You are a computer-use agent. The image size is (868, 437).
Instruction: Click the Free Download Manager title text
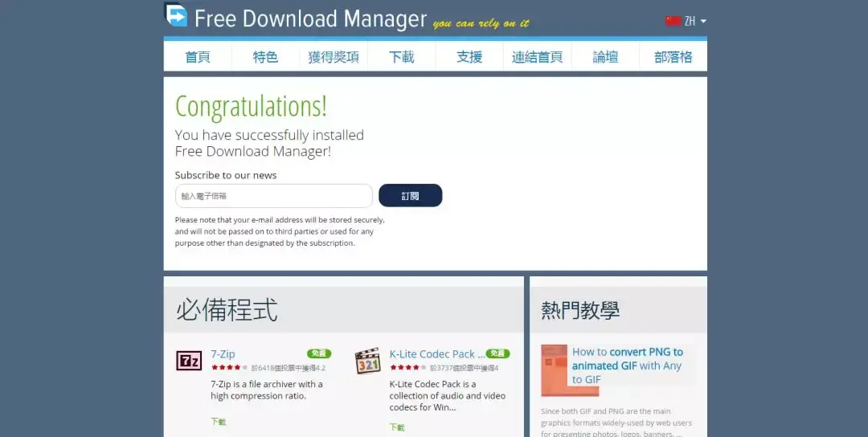pyautogui.click(x=310, y=18)
